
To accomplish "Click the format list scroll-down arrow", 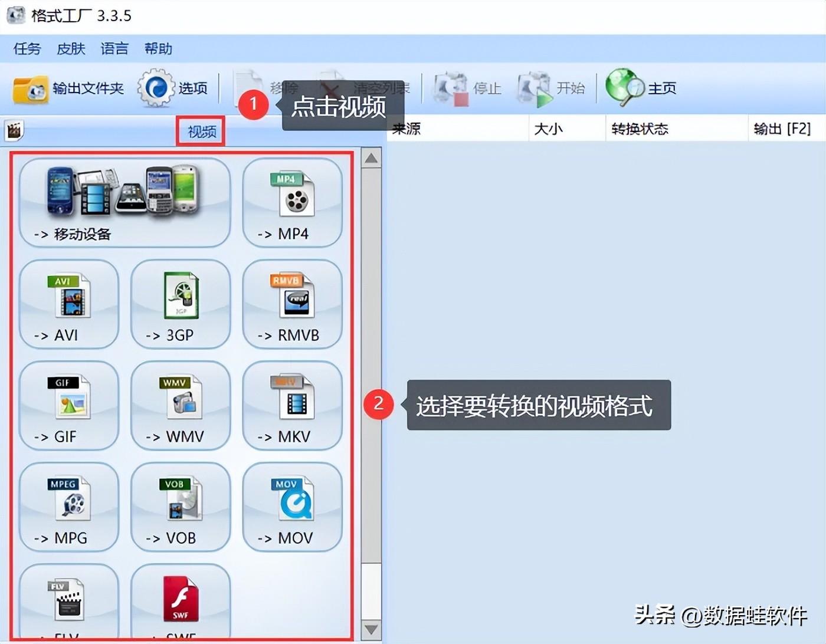I will pos(371,629).
